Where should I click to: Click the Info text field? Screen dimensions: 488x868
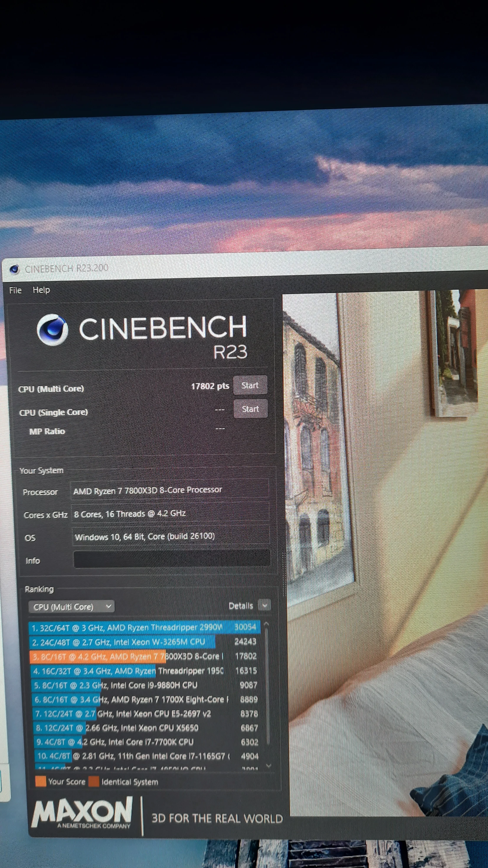(172, 559)
